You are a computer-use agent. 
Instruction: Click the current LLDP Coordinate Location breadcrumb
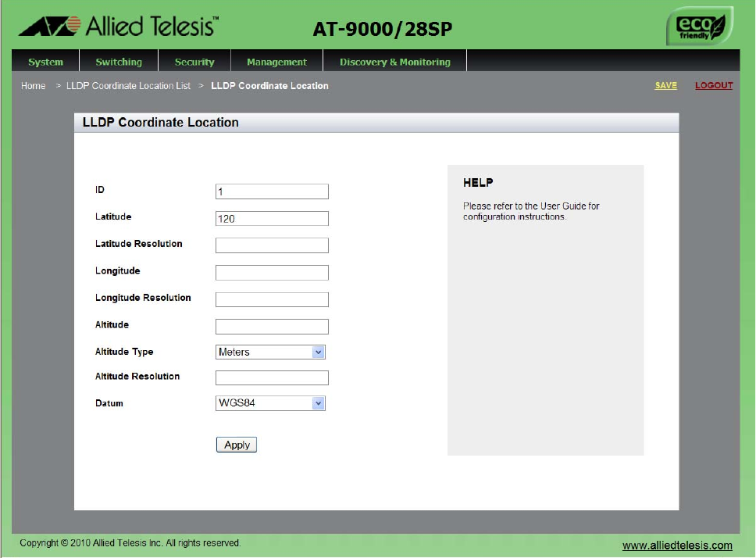click(269, 86)
